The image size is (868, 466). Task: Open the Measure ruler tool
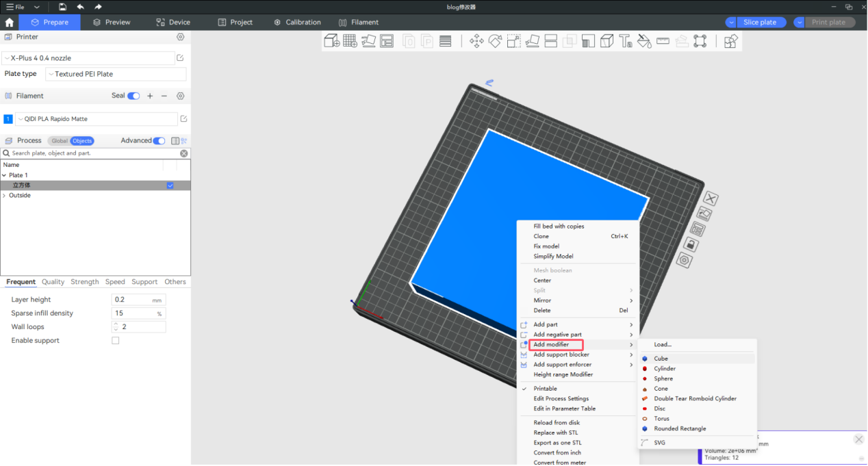point(662,41)
